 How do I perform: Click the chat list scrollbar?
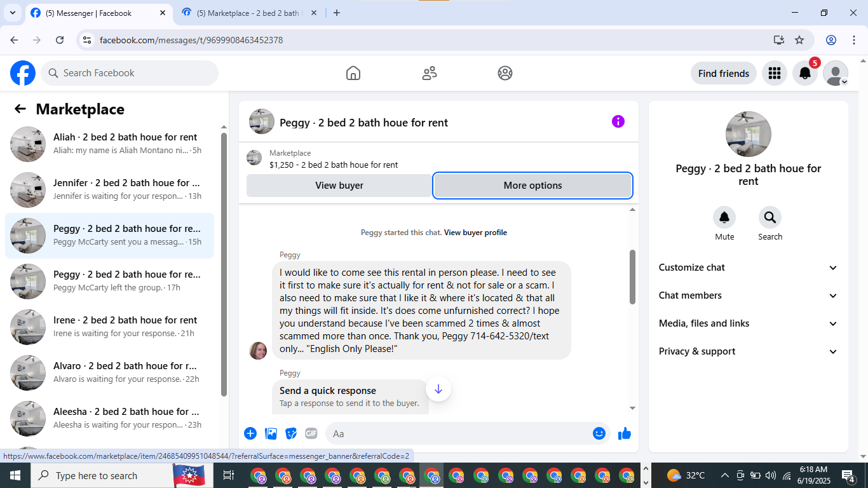224,264
